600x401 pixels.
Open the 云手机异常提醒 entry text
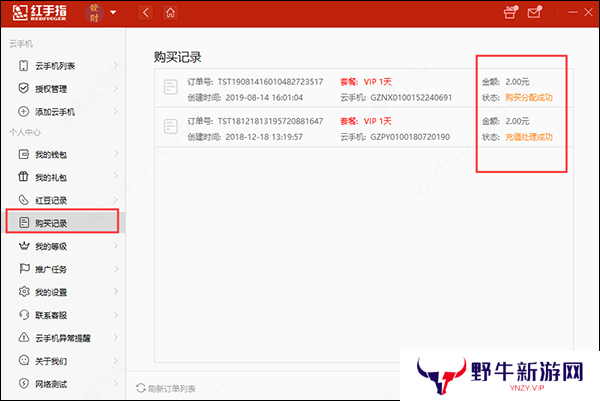63,338
